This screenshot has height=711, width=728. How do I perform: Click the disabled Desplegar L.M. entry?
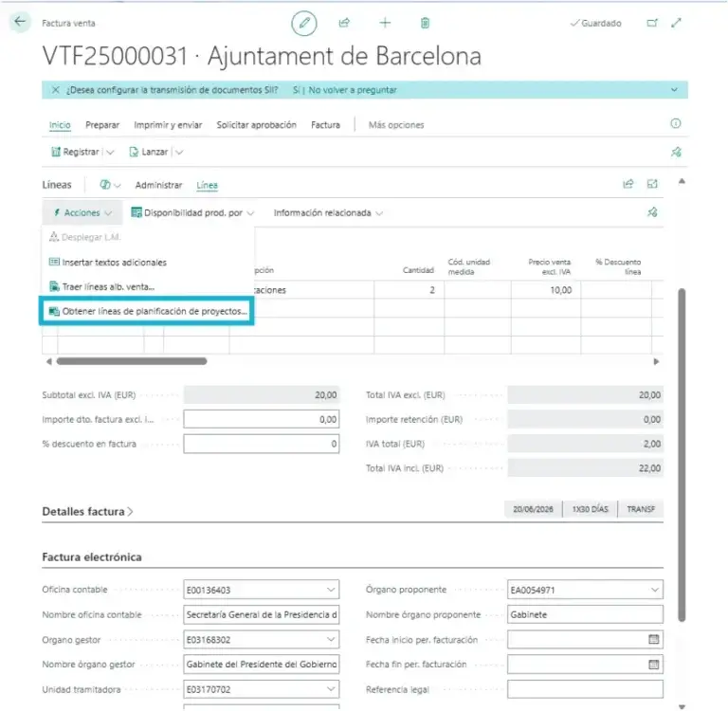coord(84,237)
